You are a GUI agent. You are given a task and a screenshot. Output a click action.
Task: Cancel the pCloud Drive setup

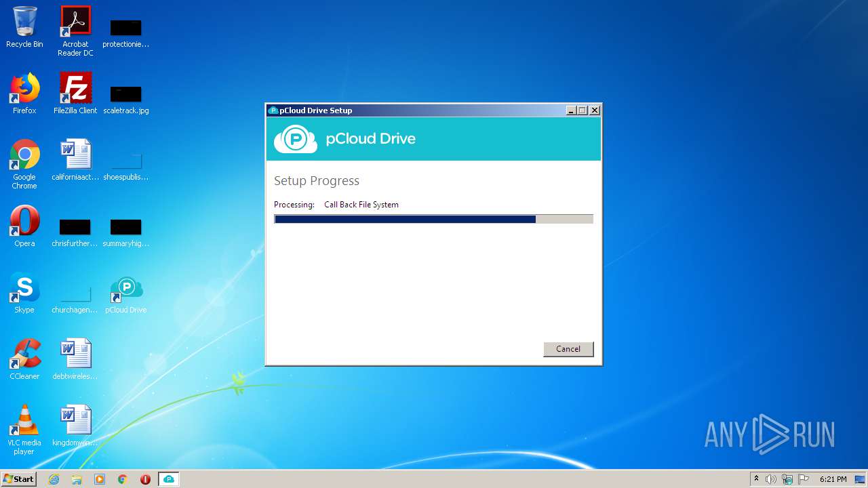coord(568,349)
